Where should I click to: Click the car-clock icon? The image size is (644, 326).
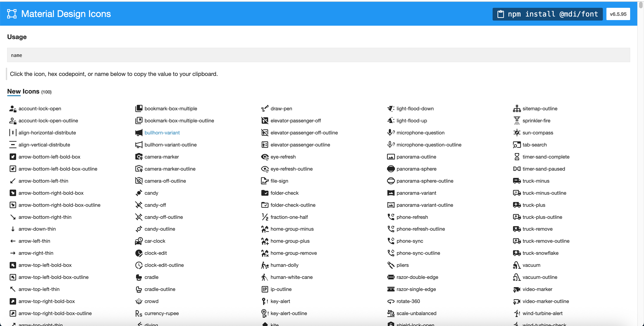point(139,241)
